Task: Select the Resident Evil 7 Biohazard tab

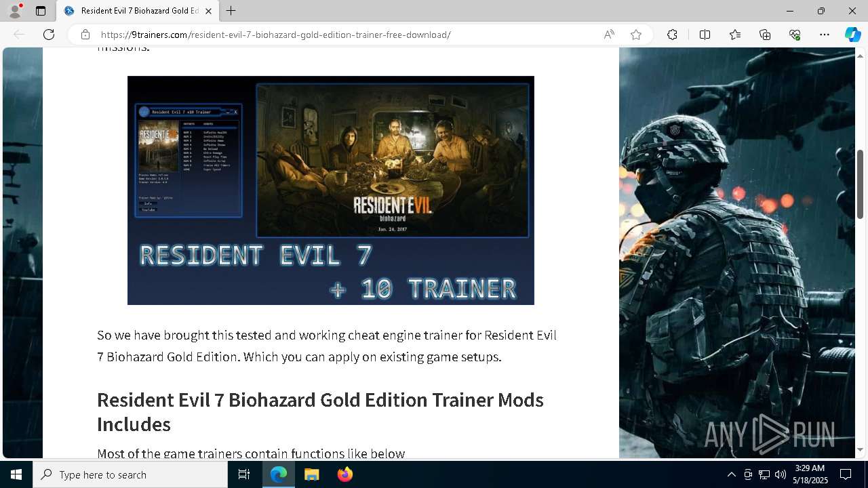Action: [x=138, y=11]
